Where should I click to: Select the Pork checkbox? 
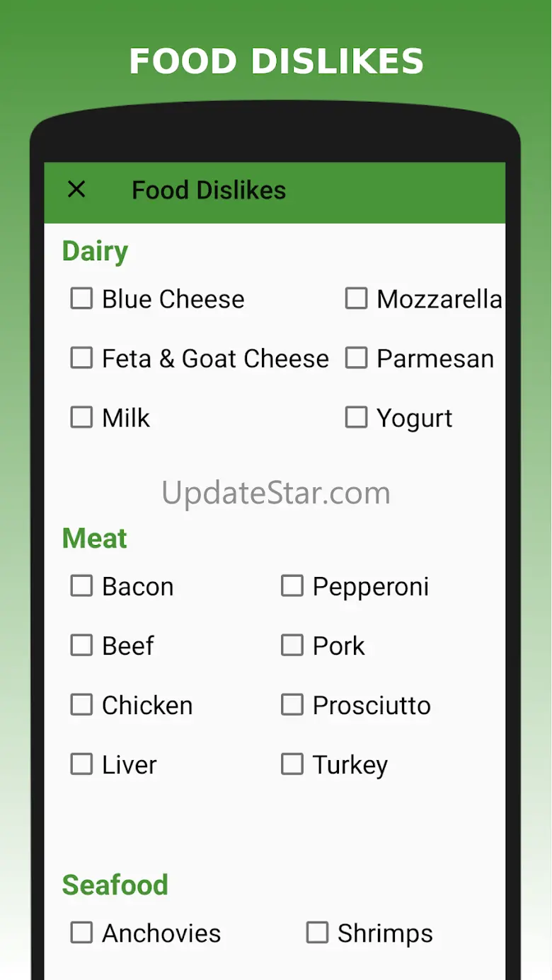click(292, 646)
